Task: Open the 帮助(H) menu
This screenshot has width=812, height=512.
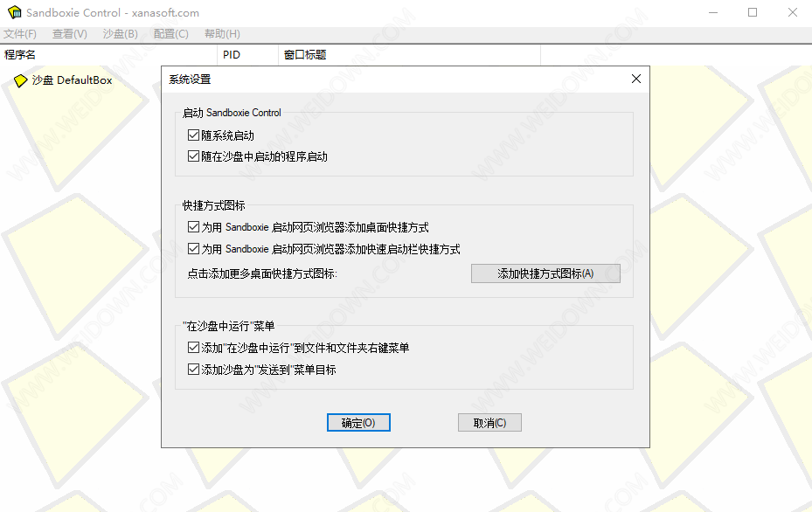Action: tap(222, 34)
